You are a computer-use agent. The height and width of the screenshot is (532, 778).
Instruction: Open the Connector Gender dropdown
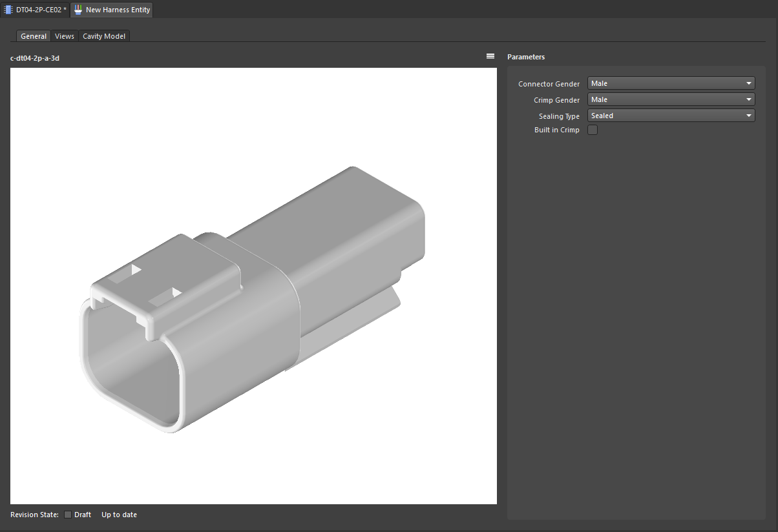click(x=671, y=83)
